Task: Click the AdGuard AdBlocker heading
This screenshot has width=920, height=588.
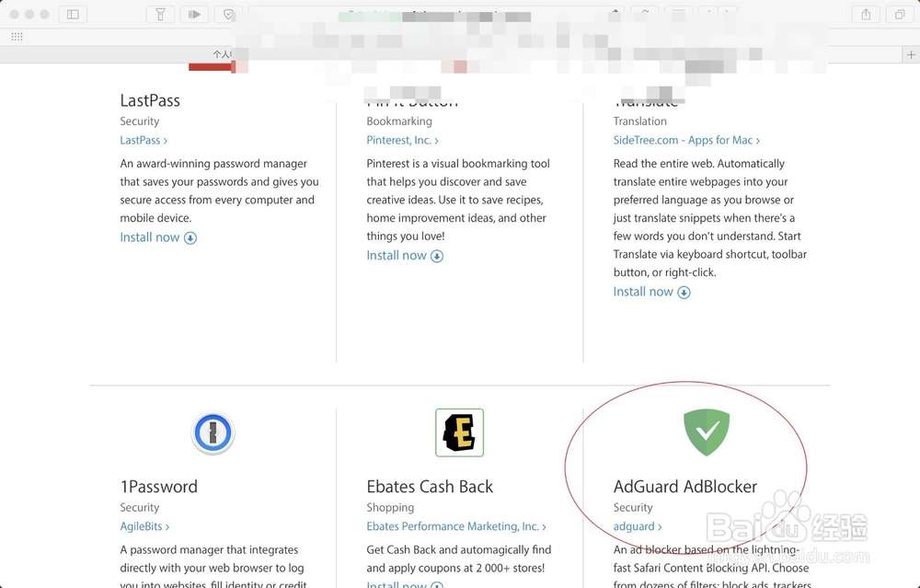Action: 685,487
